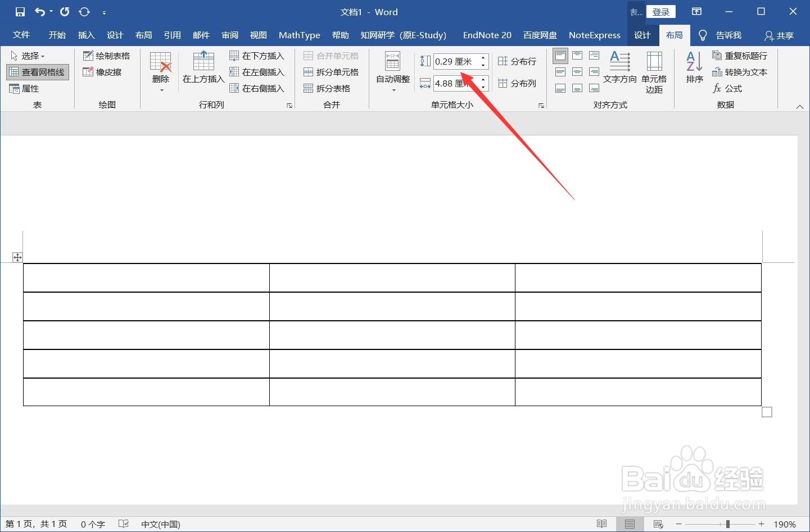Open the MathType tab
810x532 pixels.
[300, 35]
